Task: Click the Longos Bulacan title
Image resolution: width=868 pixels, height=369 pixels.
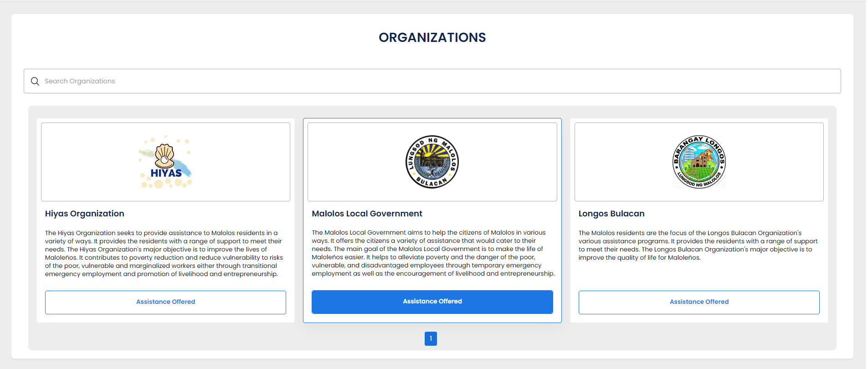Action: [x=611, y=214]
